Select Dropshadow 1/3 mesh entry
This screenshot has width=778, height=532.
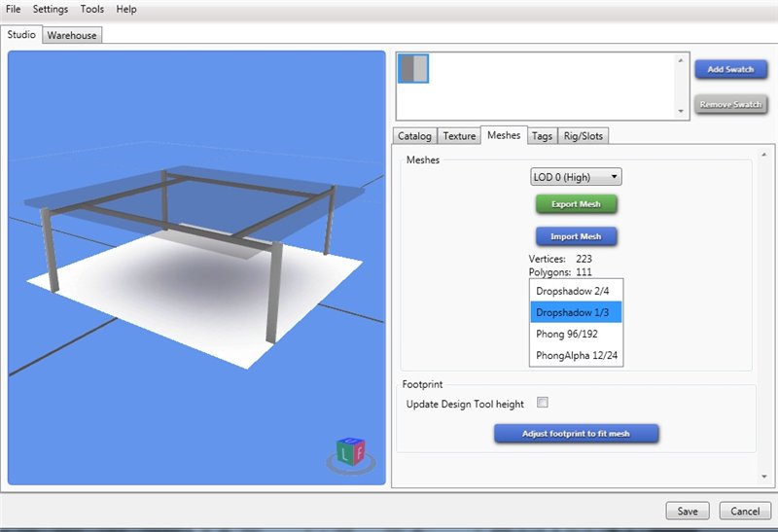point(575,312)
